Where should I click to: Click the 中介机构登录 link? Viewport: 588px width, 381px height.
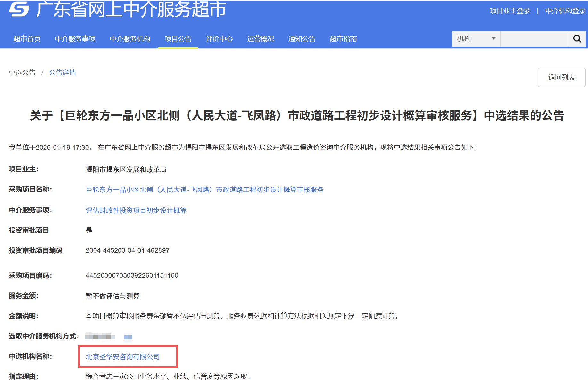click(565, 11)
